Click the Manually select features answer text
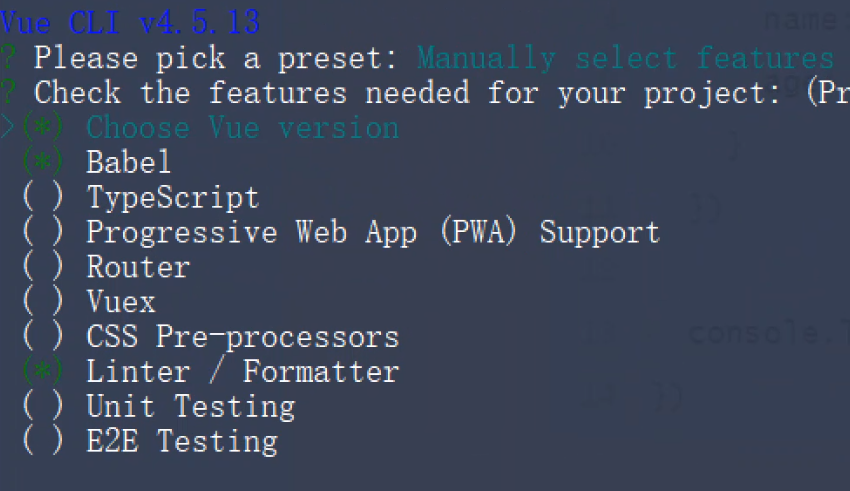 tap(624, 58)
